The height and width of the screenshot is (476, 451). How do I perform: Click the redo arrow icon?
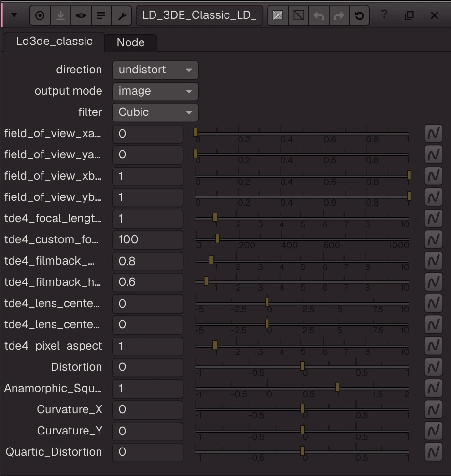[x=339, y=15]
